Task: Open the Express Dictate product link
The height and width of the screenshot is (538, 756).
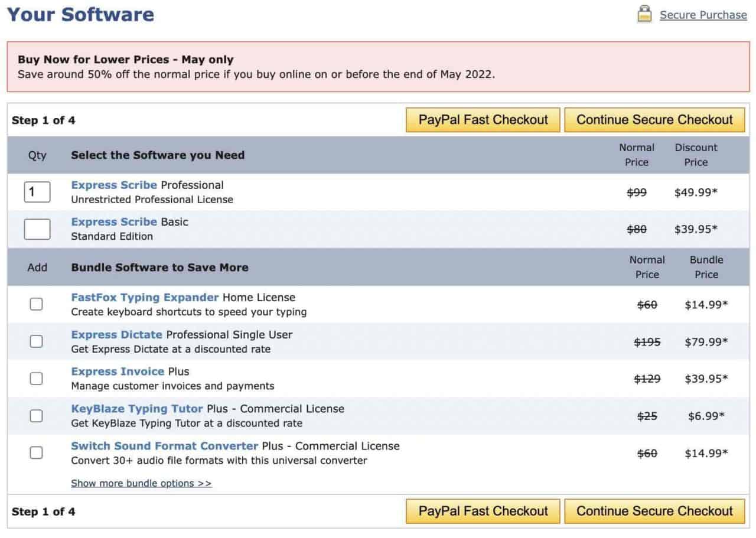Action: 117,334
